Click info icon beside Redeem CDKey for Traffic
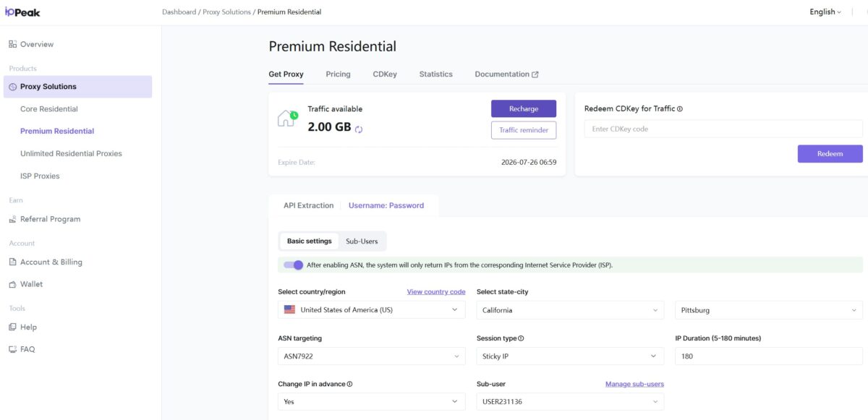This screenshot has width=868, height=420. coord(680,109)
